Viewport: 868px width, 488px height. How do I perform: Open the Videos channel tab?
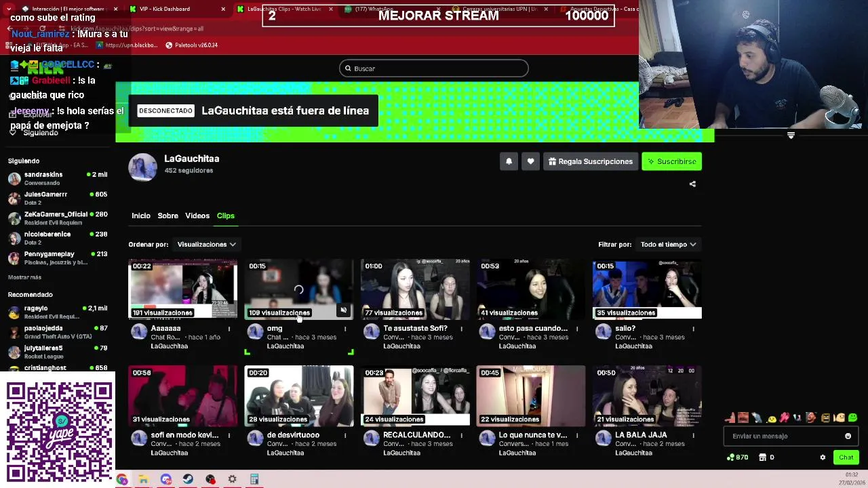click(x=197, y=216)
